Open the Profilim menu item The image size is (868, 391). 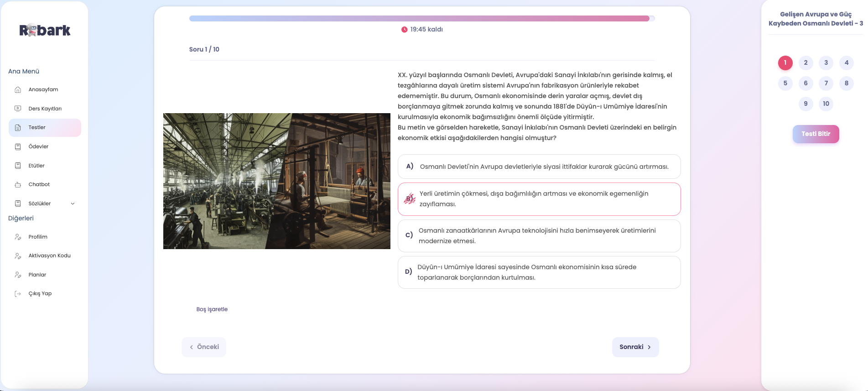tap(45, 237)
